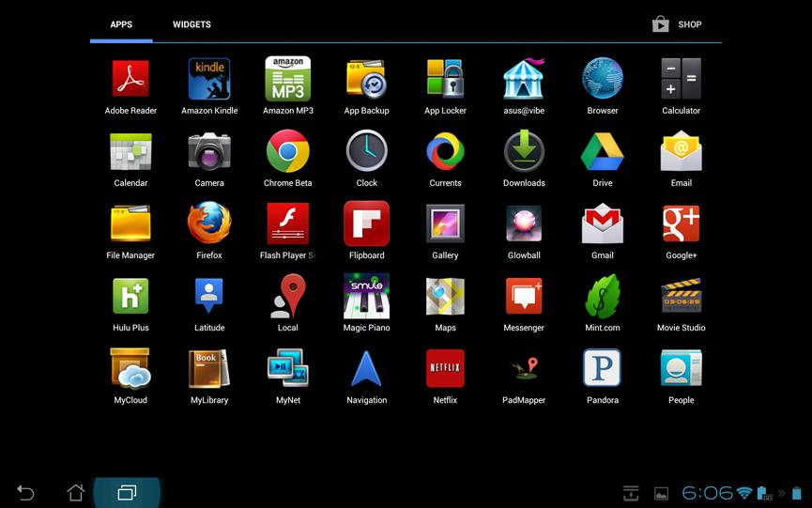Open Calendar app
Viewport: 812px width, 508px height.
click(130, 152)
